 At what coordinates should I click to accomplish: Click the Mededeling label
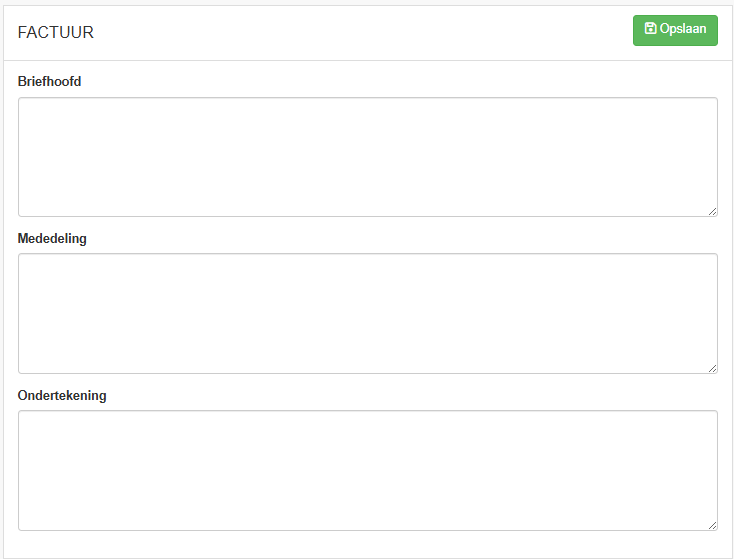coord(52,239)
